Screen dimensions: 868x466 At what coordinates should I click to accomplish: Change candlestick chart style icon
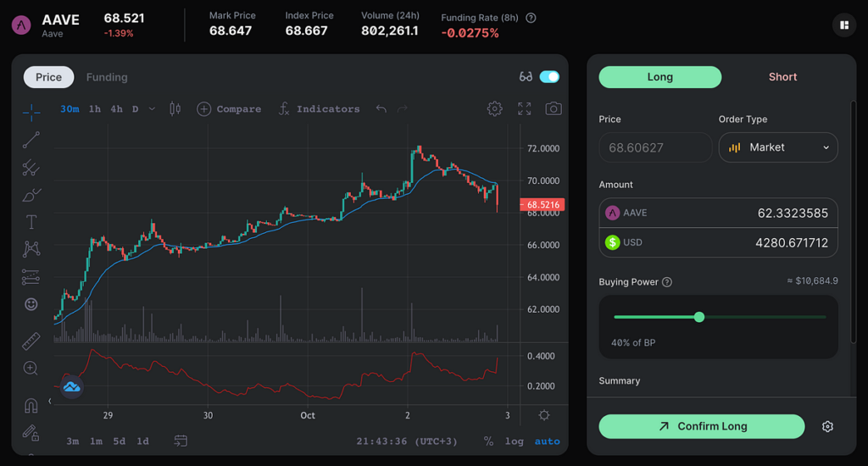coord(175,108)
